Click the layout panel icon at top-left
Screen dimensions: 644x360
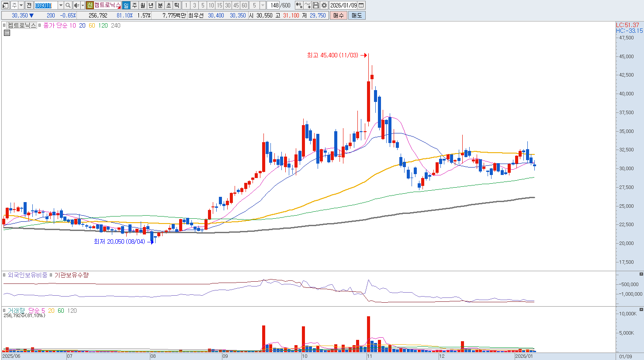[5, 5]
